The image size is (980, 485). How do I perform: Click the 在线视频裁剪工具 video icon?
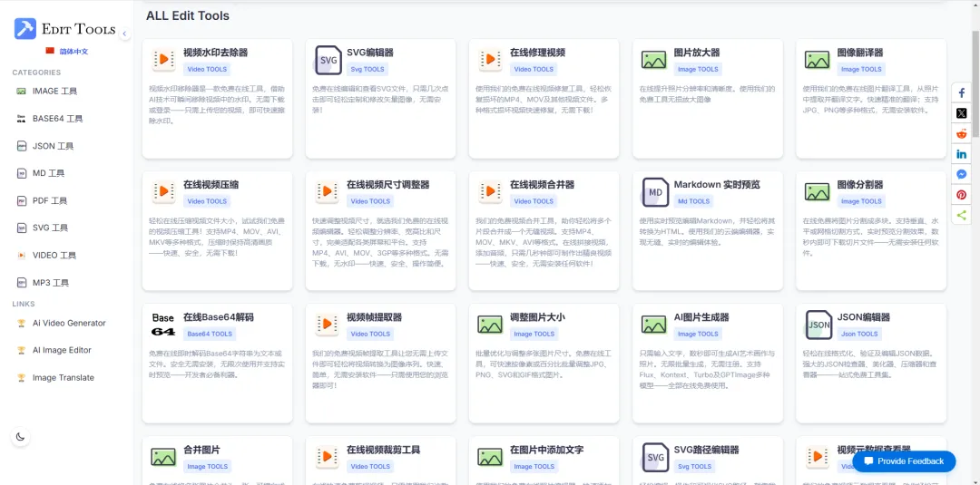(327, 456)
